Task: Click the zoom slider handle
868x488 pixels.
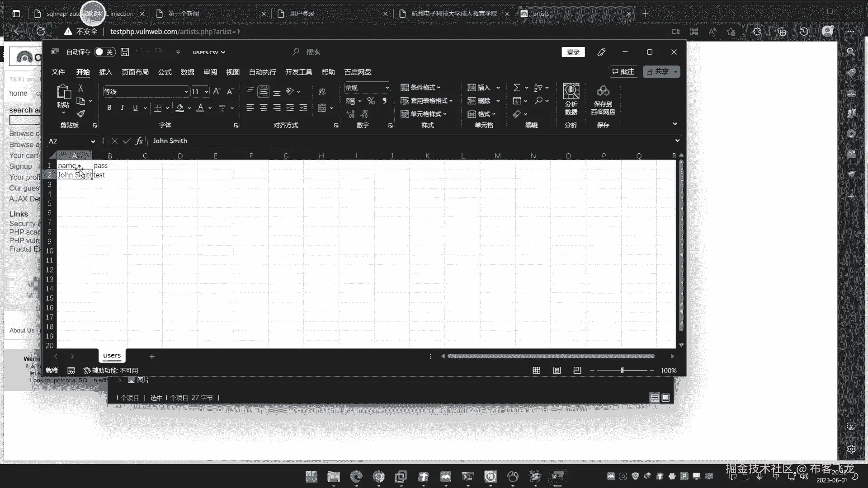Action: pyautogui.click(x=622, y=371)
